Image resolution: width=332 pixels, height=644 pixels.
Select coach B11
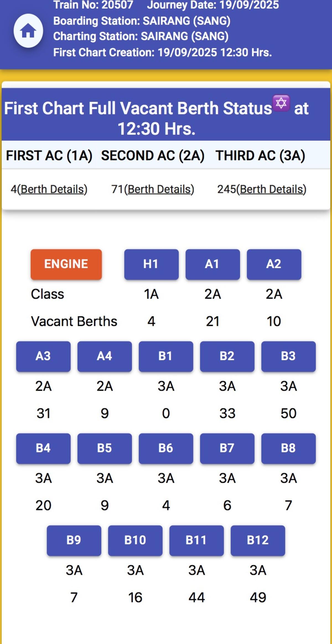coord(196,540)
